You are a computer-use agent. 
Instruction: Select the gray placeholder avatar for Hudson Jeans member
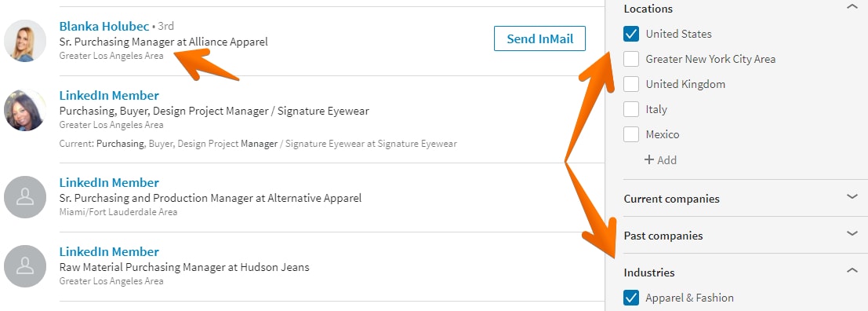pos(25,267)
